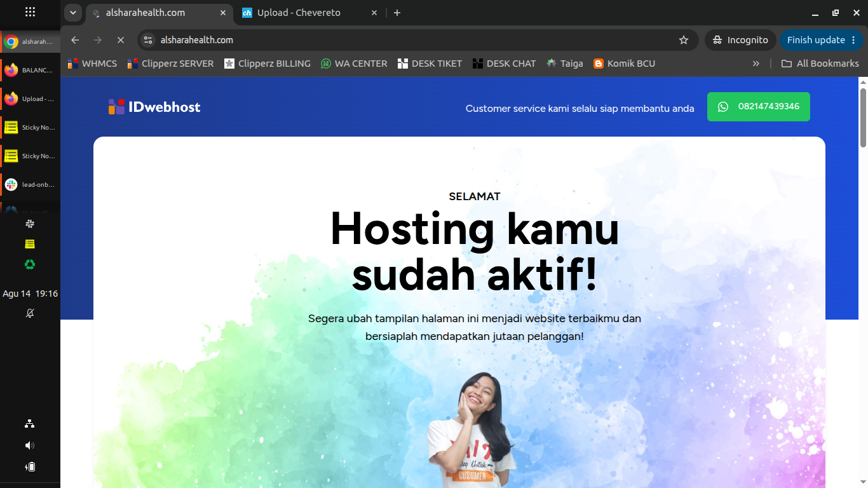Open the Komik BCU bookmark
The width and height of the screenshot is (868, 488).
pyautogui.click(x=624, y=64)
